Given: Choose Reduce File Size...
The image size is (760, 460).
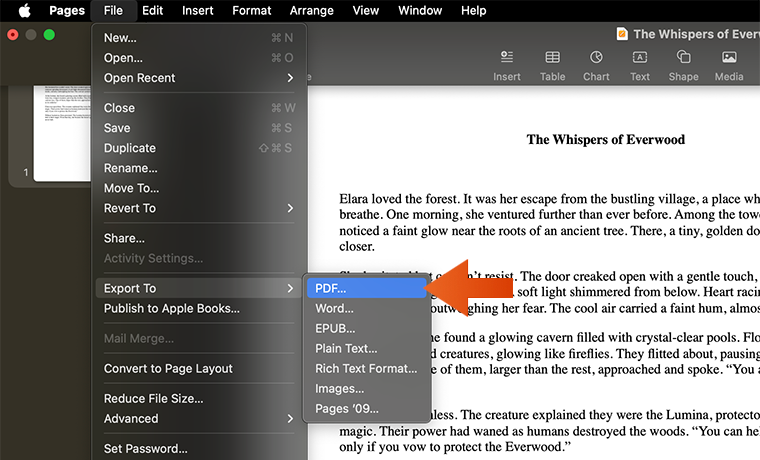Looking at the screenshot, I should point(199,398).
